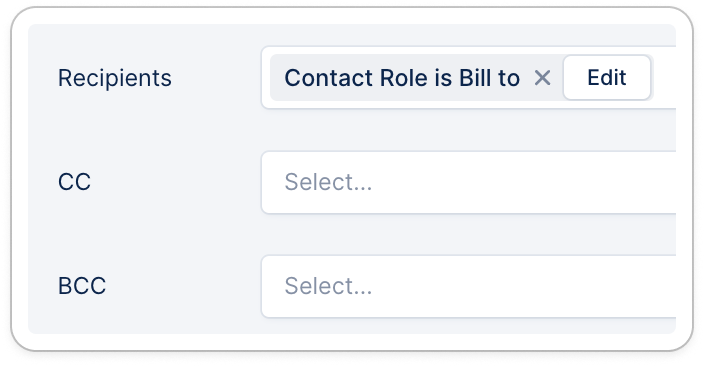Open the BCC Select dropdown
This screenshot has height=366, width=704.
click(468, 286)
